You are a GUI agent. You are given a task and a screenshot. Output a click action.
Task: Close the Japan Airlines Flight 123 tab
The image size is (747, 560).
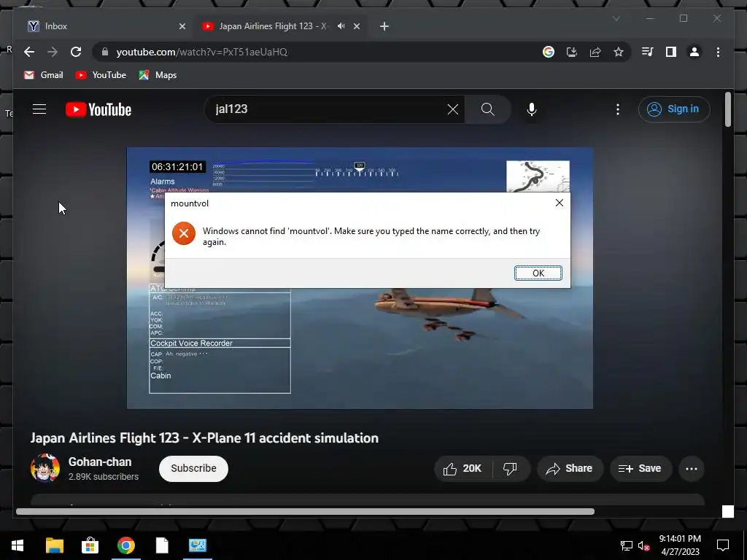pyautogui.click(x=356, y=26)
